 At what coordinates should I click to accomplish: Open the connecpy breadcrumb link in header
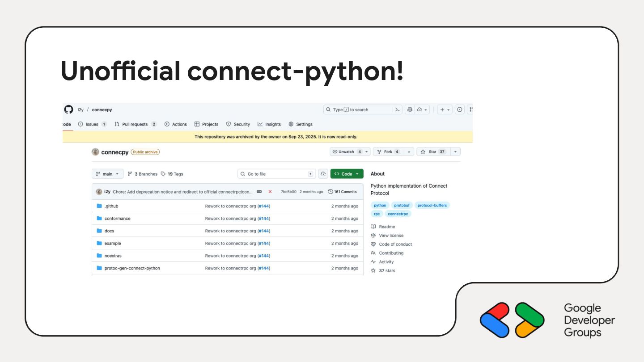point(102,110)
